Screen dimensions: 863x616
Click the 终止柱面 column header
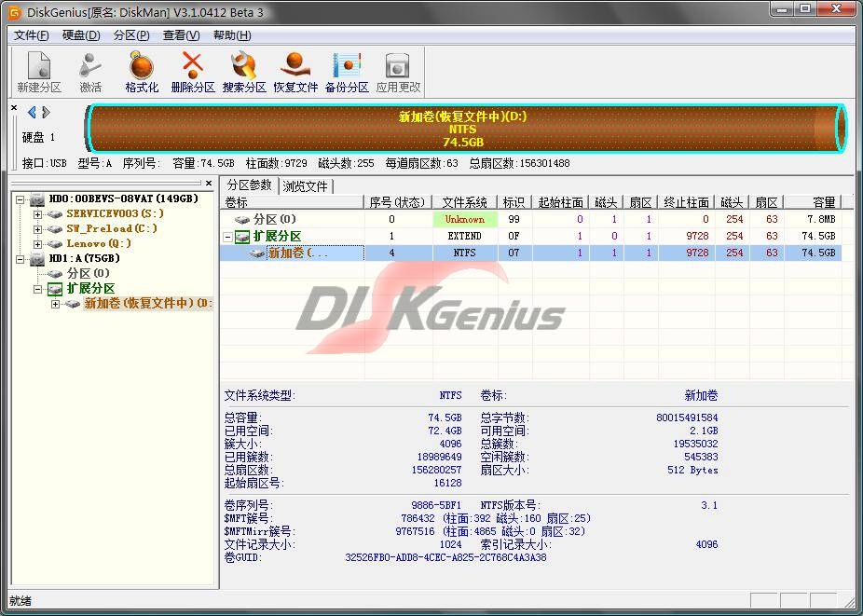pyautogui.click(x=686, y=202)
